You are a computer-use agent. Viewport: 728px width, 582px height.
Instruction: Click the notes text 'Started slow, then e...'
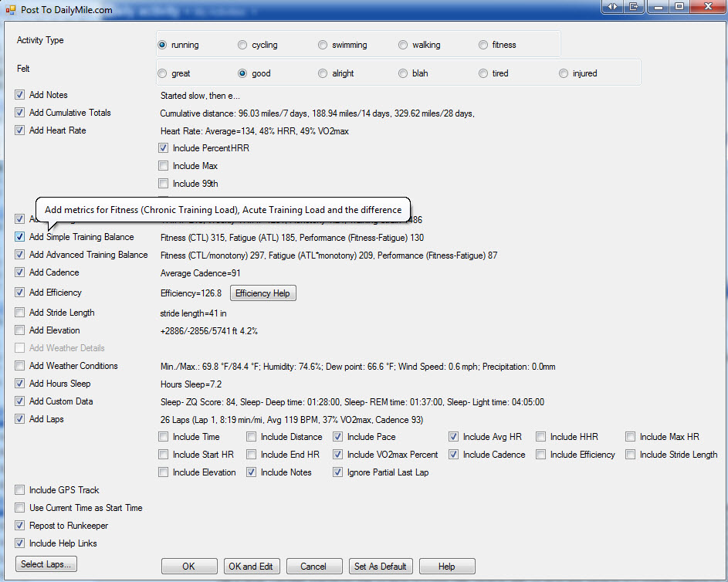pos(200,96)
